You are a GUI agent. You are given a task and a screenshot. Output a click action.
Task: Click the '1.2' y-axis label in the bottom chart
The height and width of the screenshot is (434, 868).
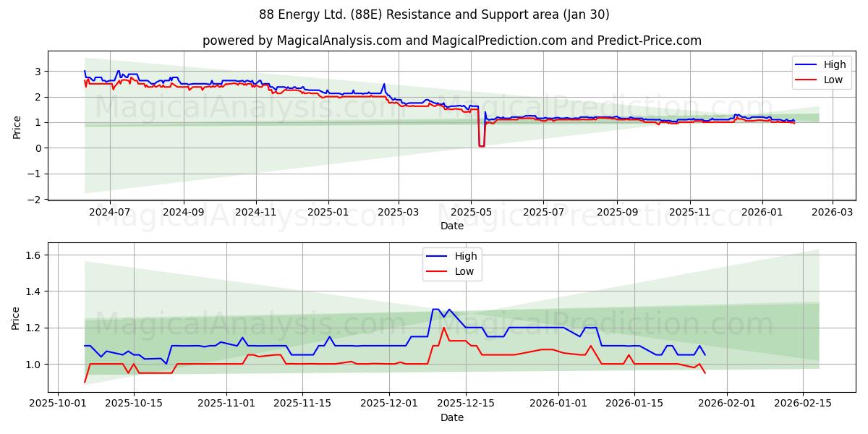35,328
